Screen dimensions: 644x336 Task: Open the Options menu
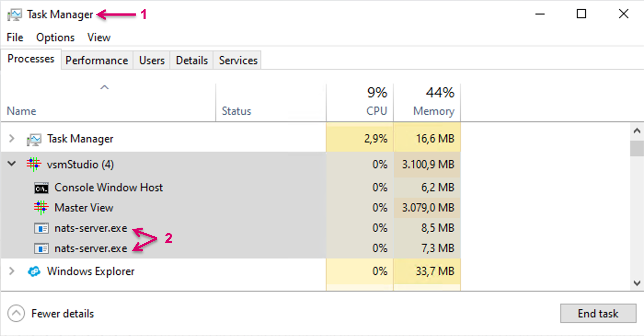pos(55,38)
